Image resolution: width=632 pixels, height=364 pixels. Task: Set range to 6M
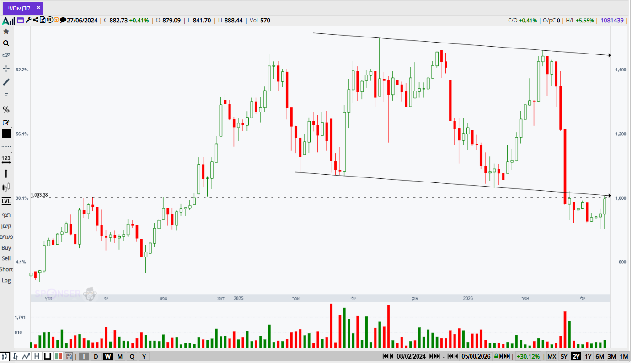pyautogui.click(x=600, y=356)
